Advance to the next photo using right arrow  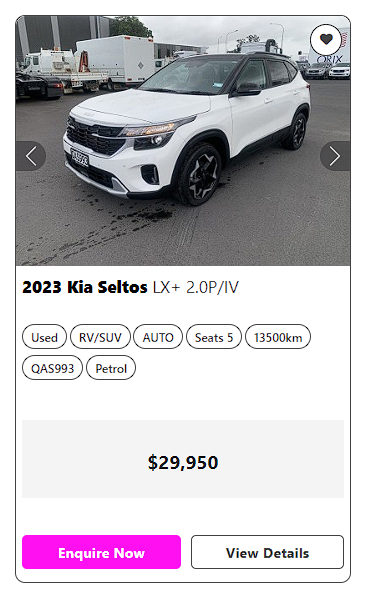(x=335, y=156)
